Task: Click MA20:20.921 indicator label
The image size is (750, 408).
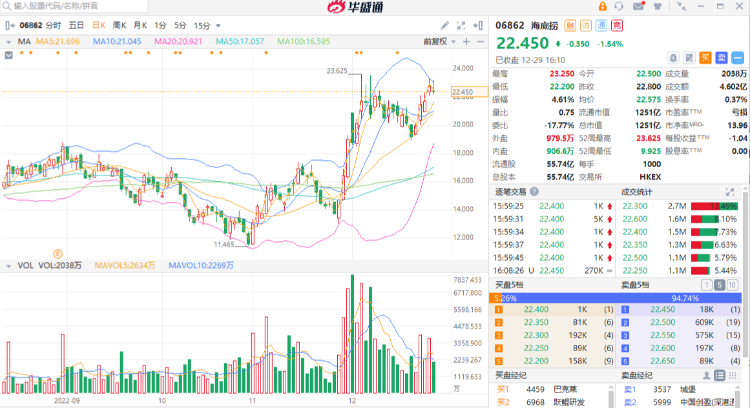Action: tap(178, 42)
